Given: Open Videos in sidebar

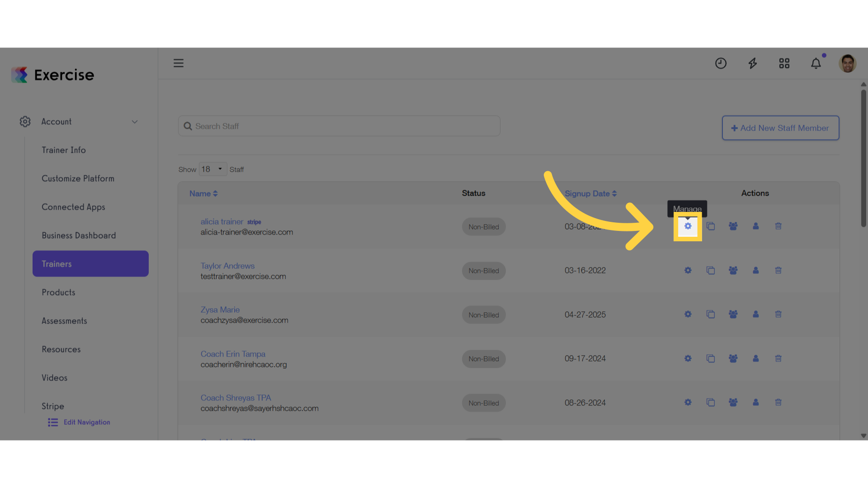Looking at the screenshot, I should tap(54, 378).
